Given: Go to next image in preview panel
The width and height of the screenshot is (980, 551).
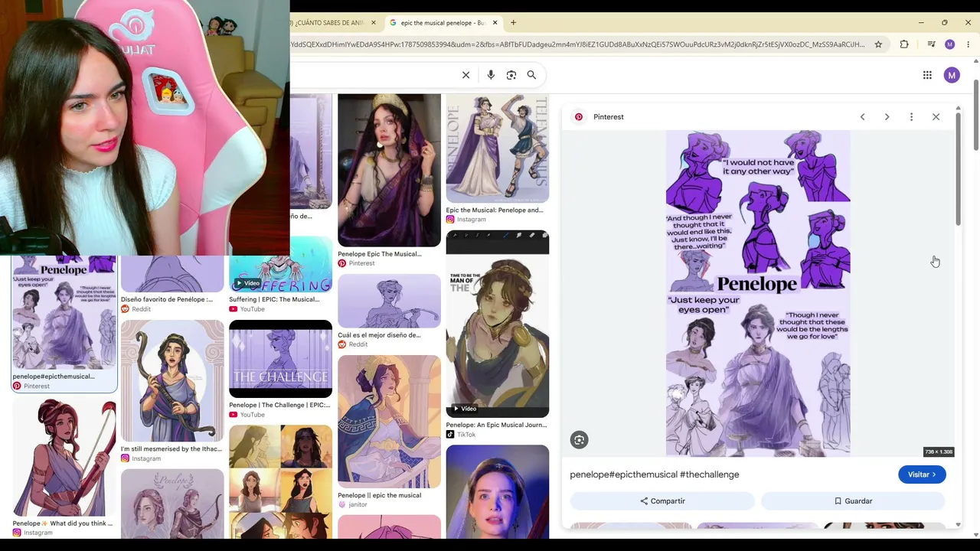Looking at the screenshot, I should (x=887, y=117).
